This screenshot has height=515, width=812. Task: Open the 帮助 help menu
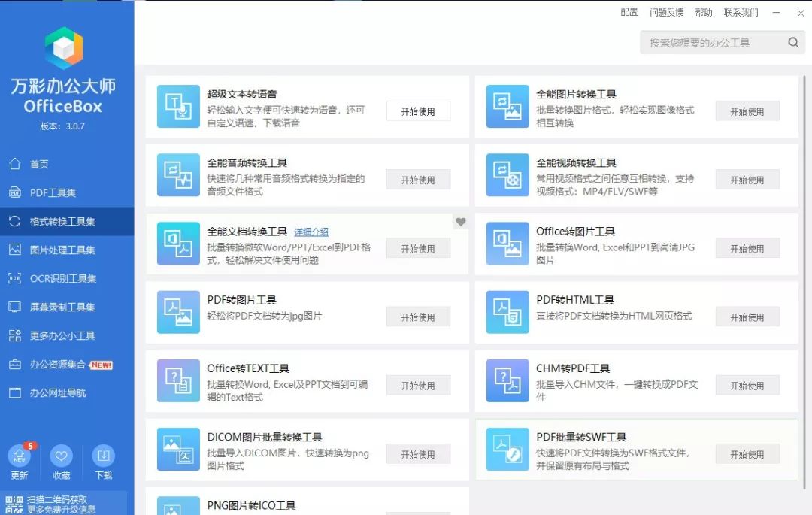click(704, 12)
